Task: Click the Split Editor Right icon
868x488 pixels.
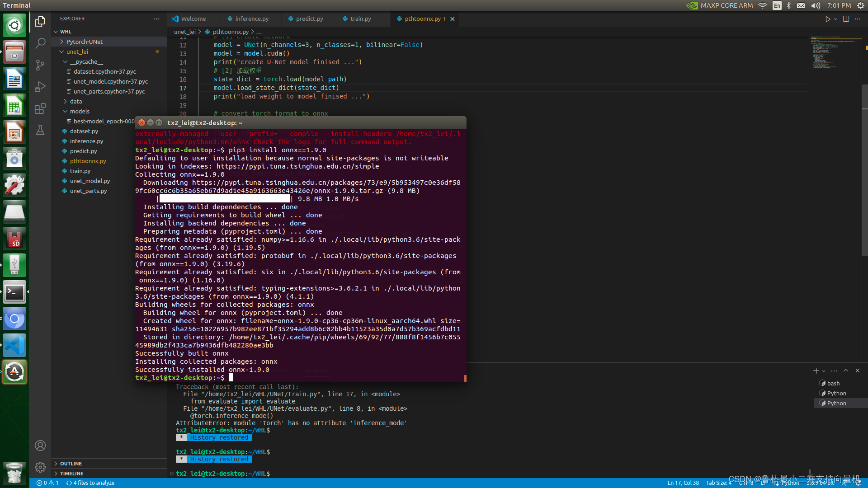Action: coord(846,19)
